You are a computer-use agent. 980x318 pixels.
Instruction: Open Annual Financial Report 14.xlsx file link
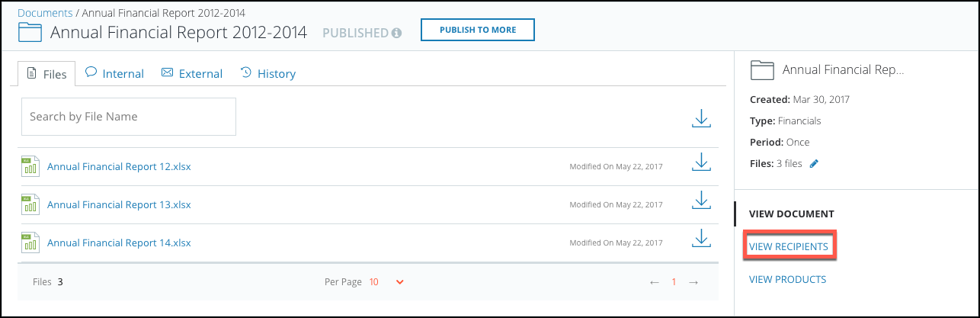click(119, 243)
